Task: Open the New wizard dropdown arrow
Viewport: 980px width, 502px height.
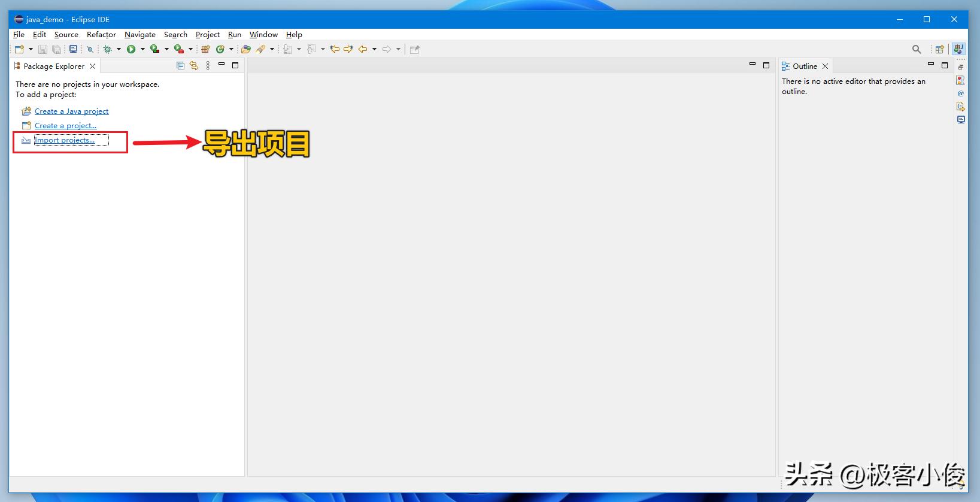Action: pos(31,49)
